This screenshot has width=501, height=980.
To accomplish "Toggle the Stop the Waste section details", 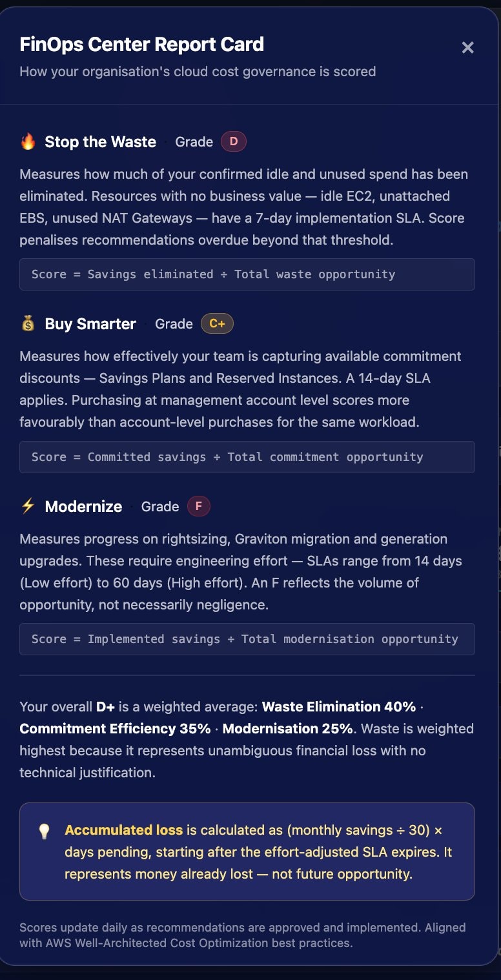I will click(x=100, y=141).
